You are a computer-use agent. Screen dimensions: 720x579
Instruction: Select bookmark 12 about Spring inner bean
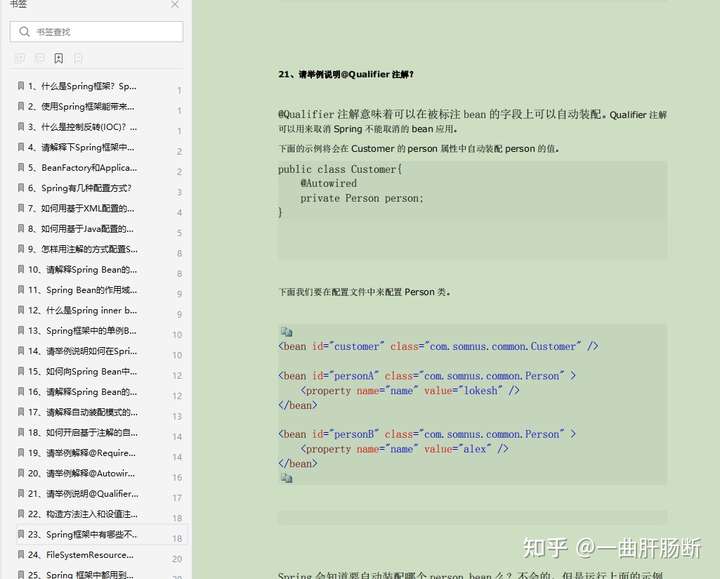pos(83,310)
